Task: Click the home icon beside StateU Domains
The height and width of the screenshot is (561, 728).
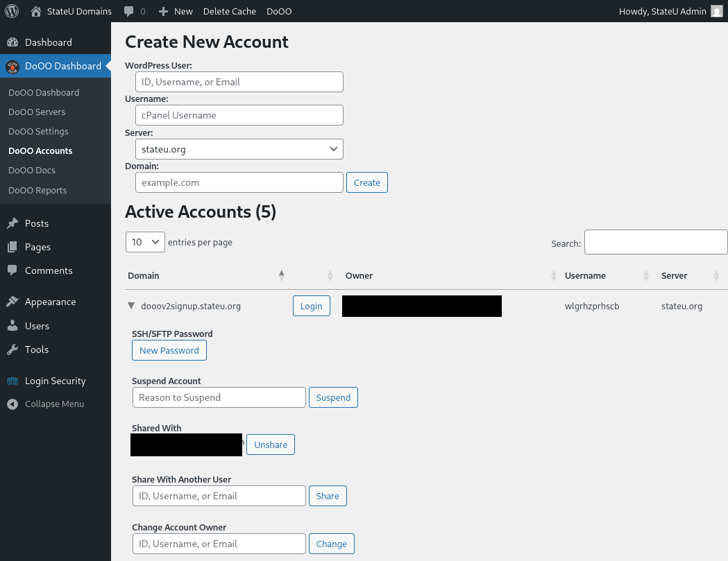Action: [x=36, y=11]
